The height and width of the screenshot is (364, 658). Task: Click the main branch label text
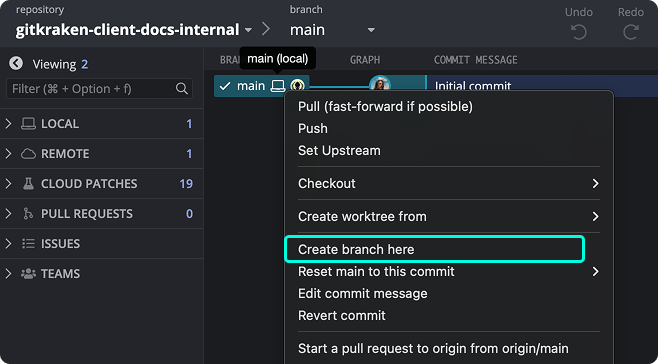251,86
